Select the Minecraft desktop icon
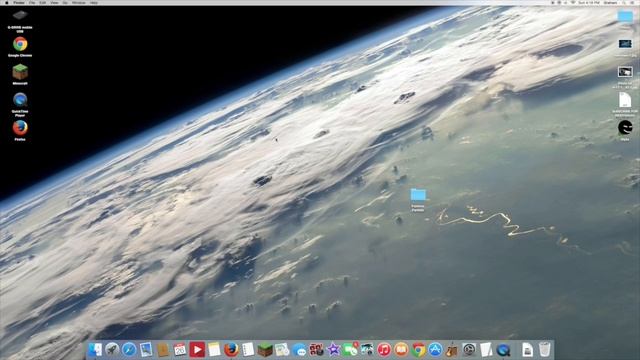Screen dimensions: 640x360 click(20, 72)
